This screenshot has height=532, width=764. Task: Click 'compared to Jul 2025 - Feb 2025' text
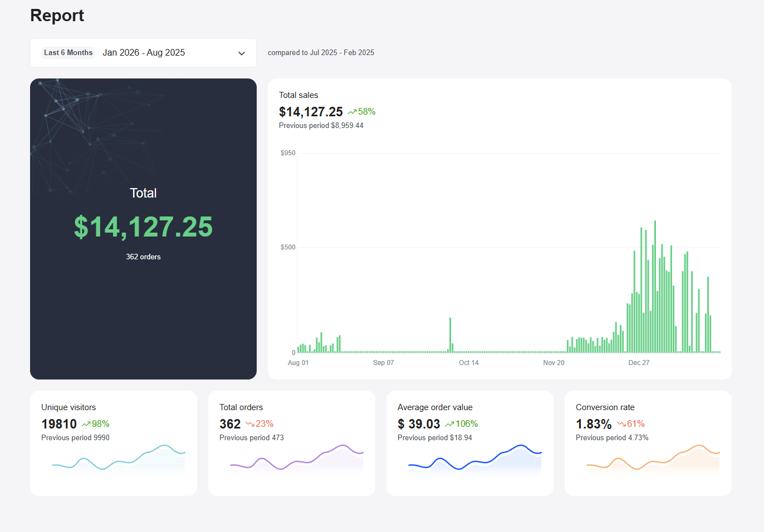pyautogui.click(x=321, y=53)
